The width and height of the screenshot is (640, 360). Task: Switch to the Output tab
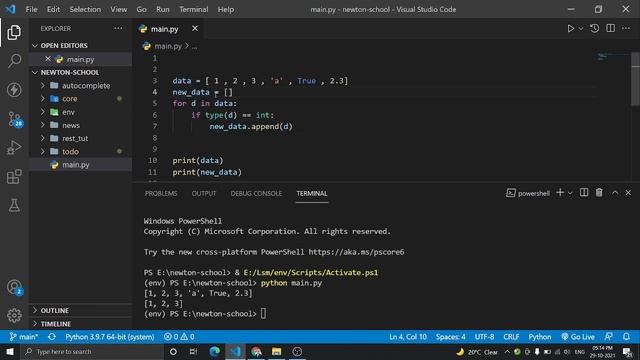(x=204, y=193)
